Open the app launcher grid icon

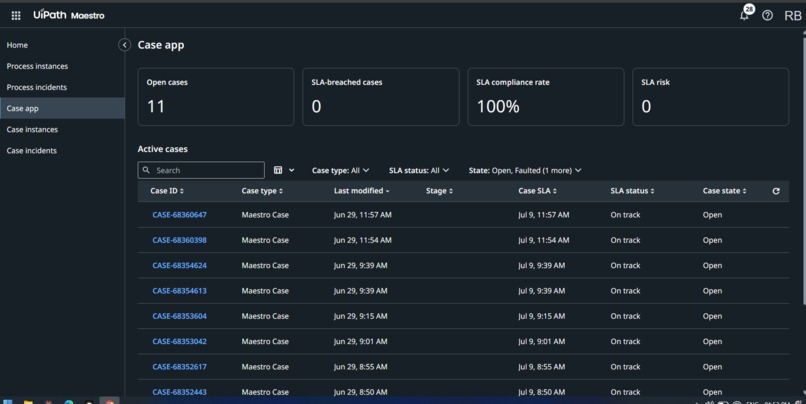[16, 15]
